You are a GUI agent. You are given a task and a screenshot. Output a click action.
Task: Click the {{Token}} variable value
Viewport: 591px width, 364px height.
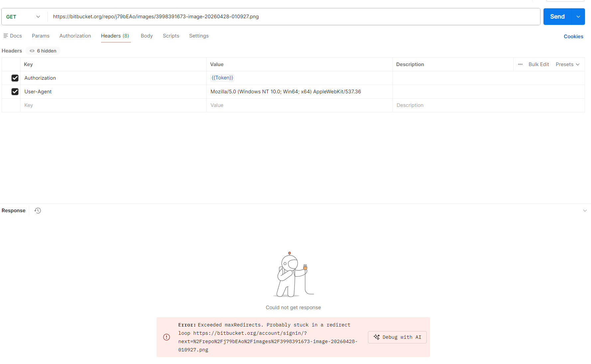click(x=222, y=78)
